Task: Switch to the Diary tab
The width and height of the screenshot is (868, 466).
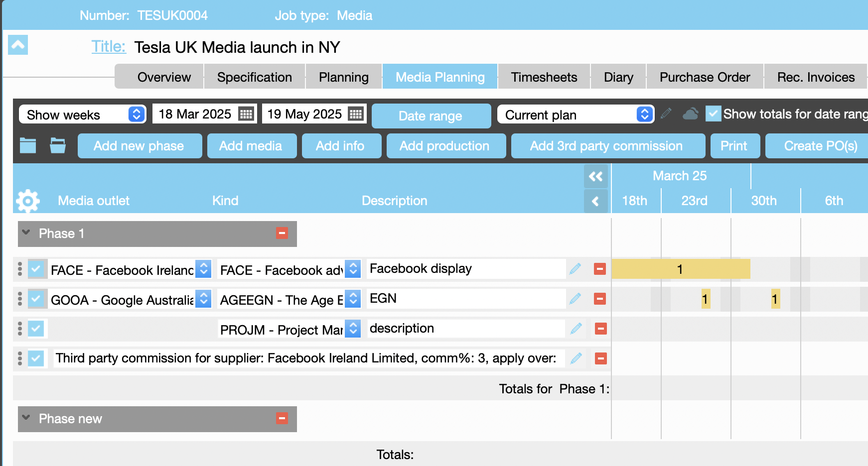Action: click(618, 77)
